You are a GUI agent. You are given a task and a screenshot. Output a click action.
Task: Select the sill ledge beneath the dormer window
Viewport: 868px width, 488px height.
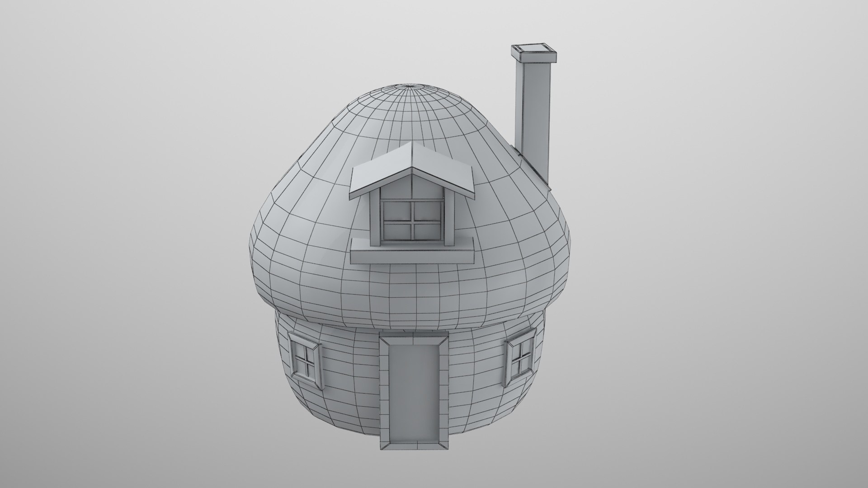412,250
